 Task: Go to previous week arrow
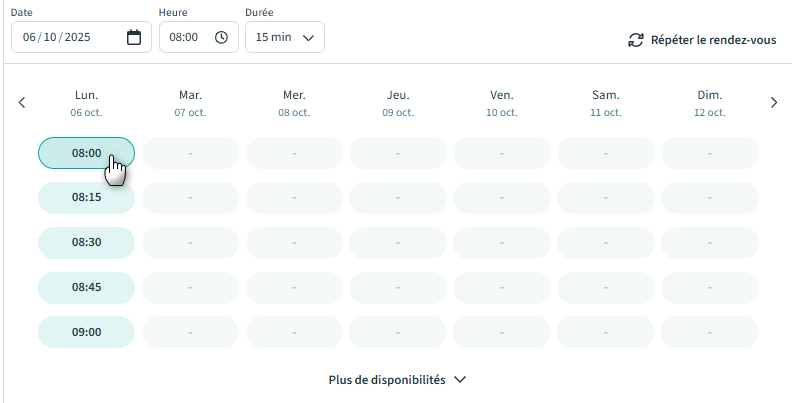point(22,102)
